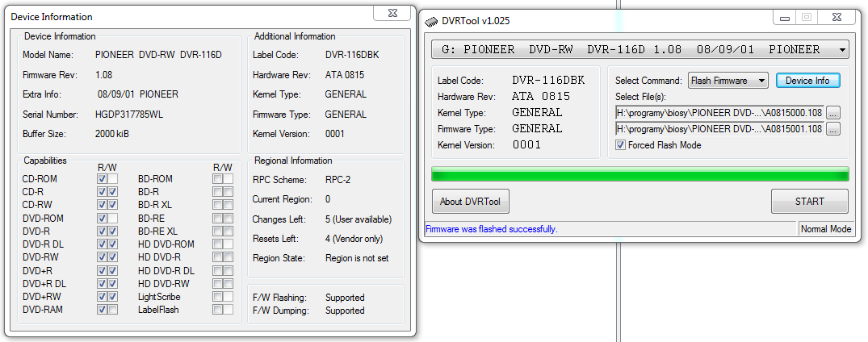
Task: Click the serial number HGDP317785WL
Action: 129,115
